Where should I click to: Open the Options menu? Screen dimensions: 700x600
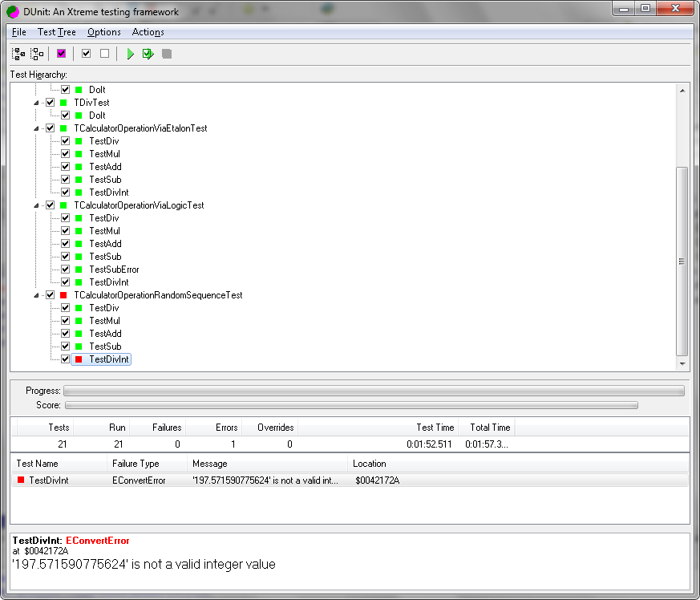tap(103, 32)
